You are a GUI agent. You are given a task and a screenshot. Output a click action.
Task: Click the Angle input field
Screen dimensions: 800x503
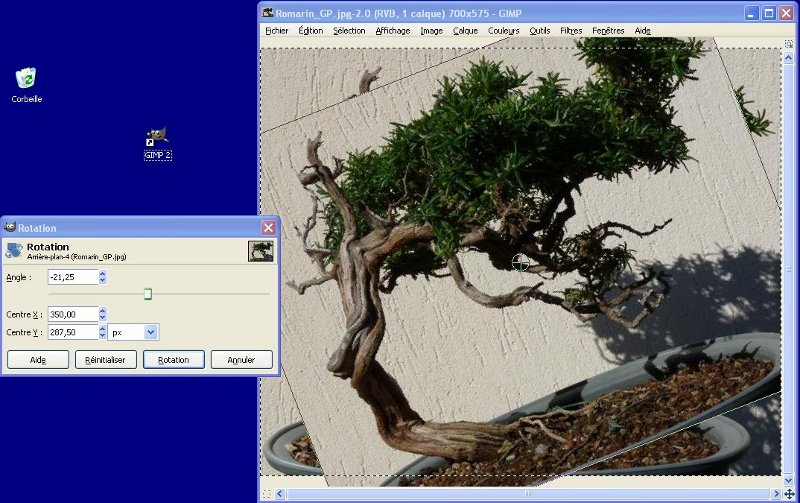(73, 277)
